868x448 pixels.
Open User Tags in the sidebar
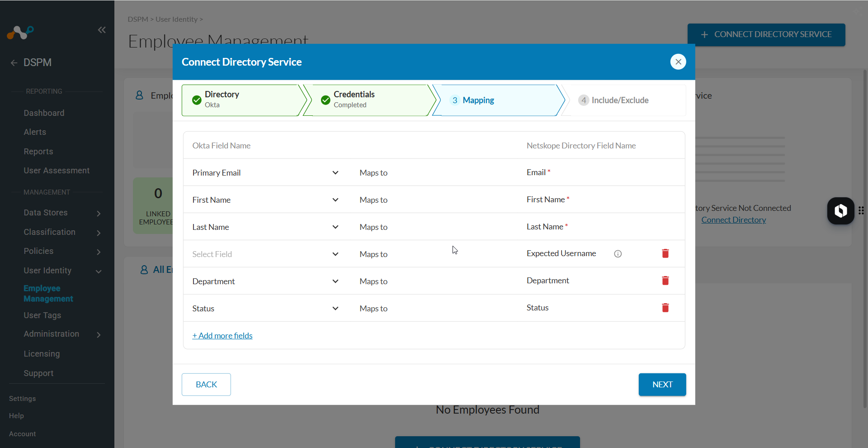click(42, 315)
